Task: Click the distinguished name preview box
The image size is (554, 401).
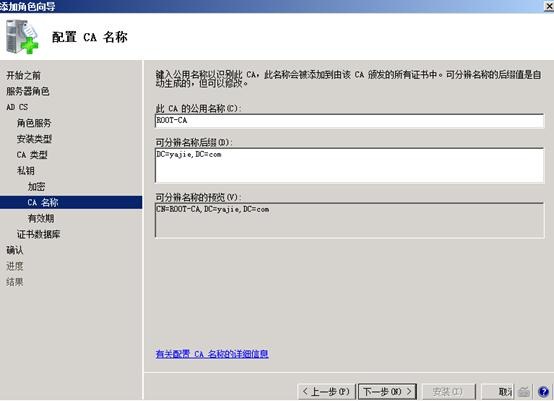Action: [349, 220]
